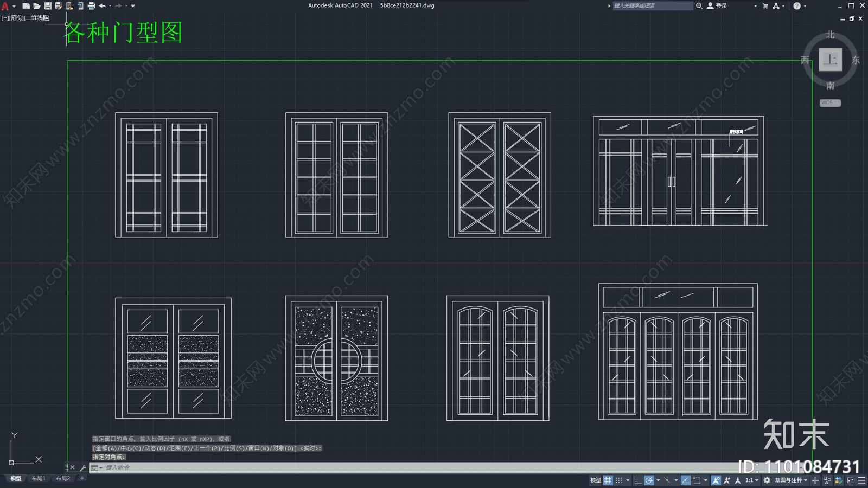This screenshot has width=868, height=488.
Task: Click the Open file folder icon
Action: coord(37,6)
